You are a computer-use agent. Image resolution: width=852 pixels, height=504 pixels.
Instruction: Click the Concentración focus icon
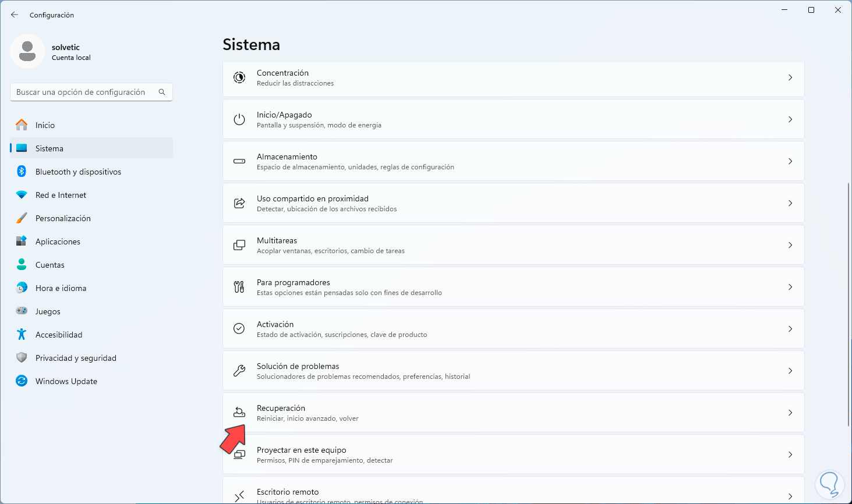click(x=239, y=77)
